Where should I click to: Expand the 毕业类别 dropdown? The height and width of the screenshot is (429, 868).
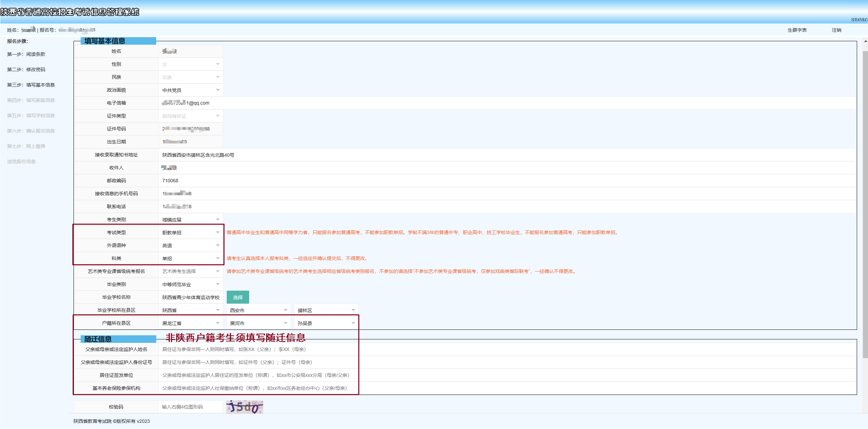(191, 285)
